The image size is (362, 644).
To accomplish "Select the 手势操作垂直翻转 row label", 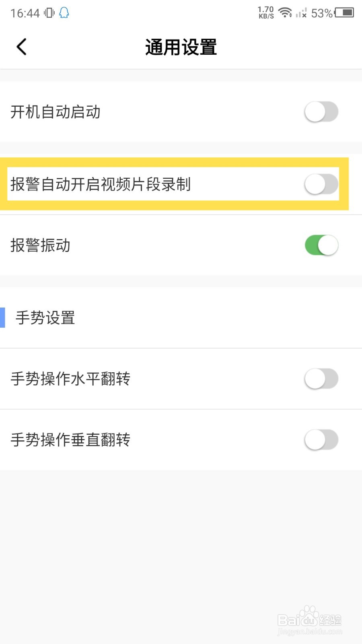I will 70,440.
